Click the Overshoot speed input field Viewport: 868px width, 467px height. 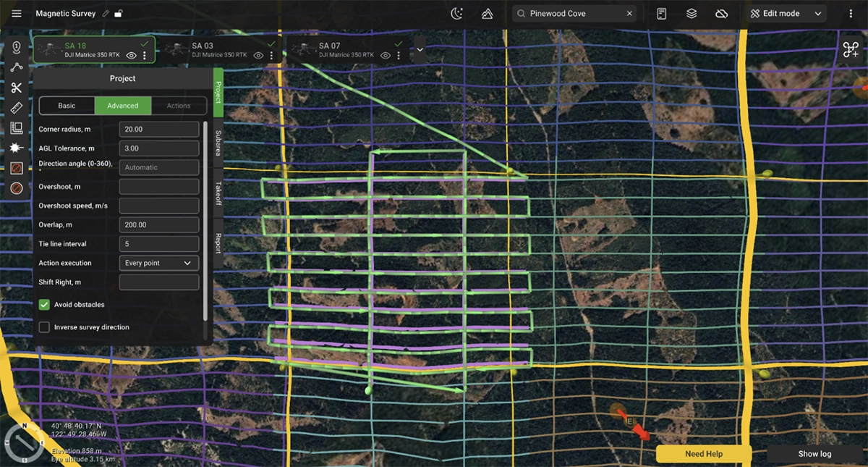coord(159,206)
